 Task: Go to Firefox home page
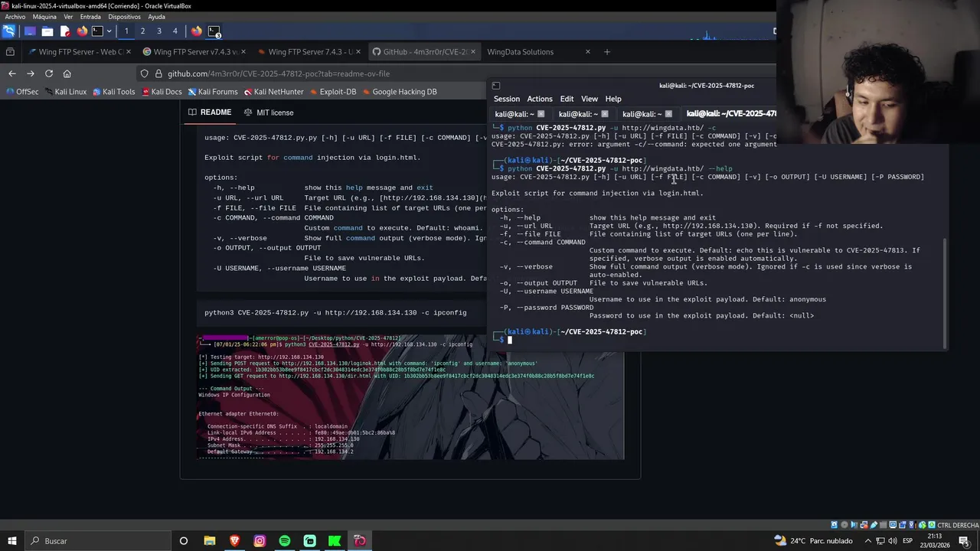click(67, 73)
